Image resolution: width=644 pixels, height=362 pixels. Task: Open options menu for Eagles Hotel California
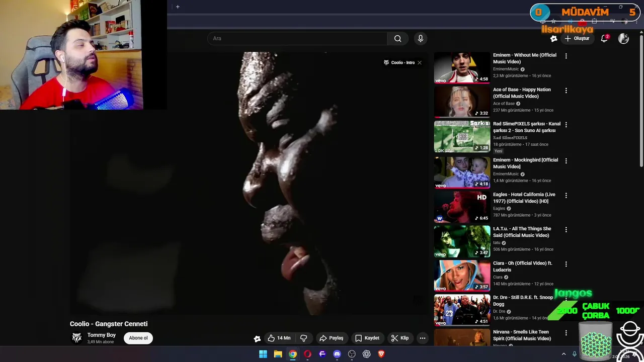566,195
